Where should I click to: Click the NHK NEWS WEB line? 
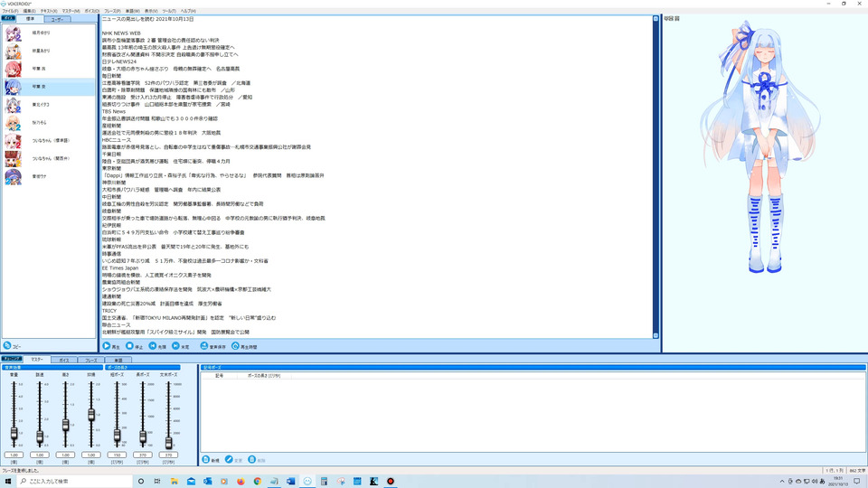(x=121, y=33)
